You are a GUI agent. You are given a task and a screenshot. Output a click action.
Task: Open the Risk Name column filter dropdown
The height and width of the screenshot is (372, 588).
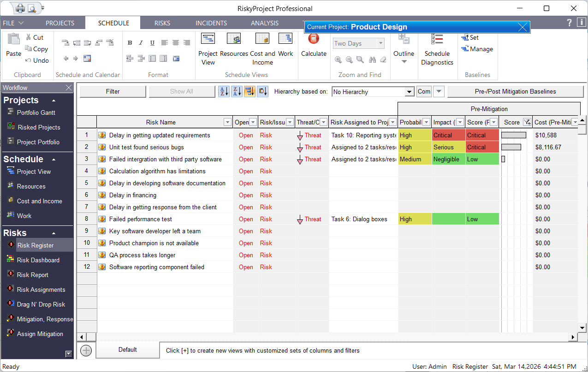click(227, 122)
